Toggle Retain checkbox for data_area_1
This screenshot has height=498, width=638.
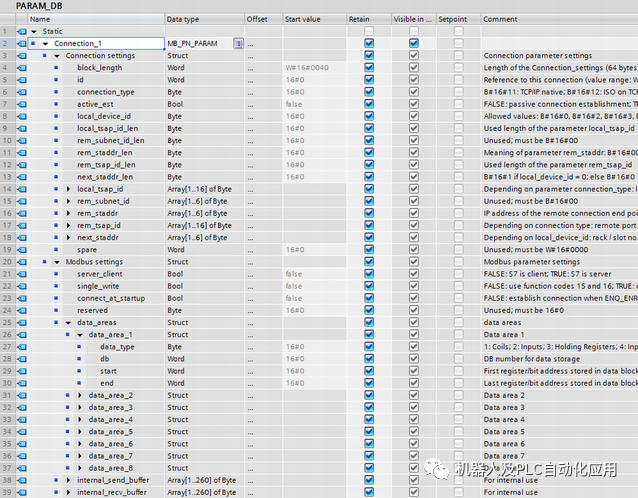point(369,334)
